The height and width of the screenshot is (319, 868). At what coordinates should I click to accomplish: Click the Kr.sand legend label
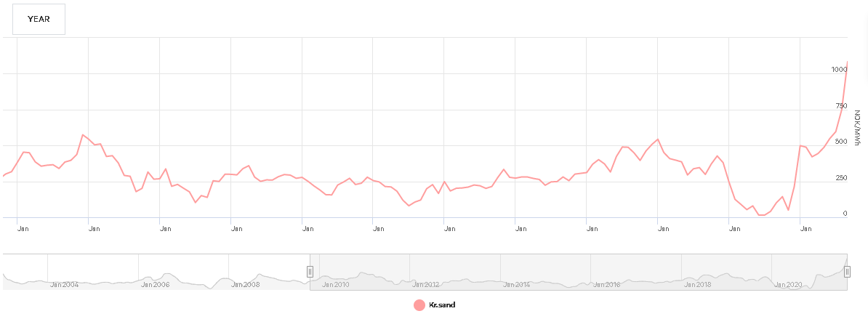[x=442, y=305]
